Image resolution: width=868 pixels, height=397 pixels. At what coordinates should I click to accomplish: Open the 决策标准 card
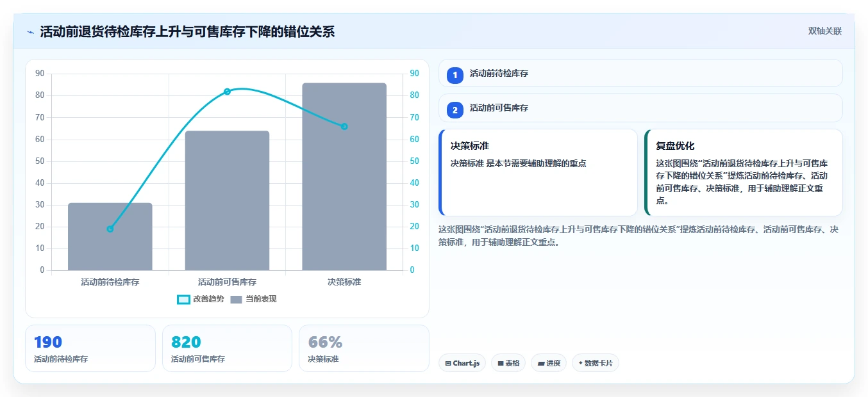point(538,172)
